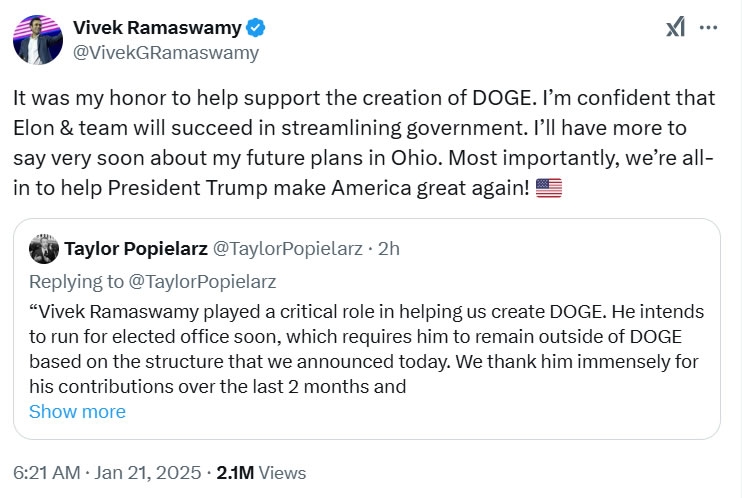Click Taylor Popielarz's small avatar
742x498 pixels.
click(44, 249)
